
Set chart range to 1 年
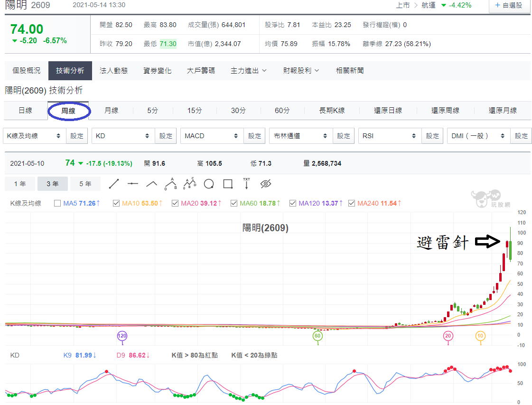coord(20,184)
